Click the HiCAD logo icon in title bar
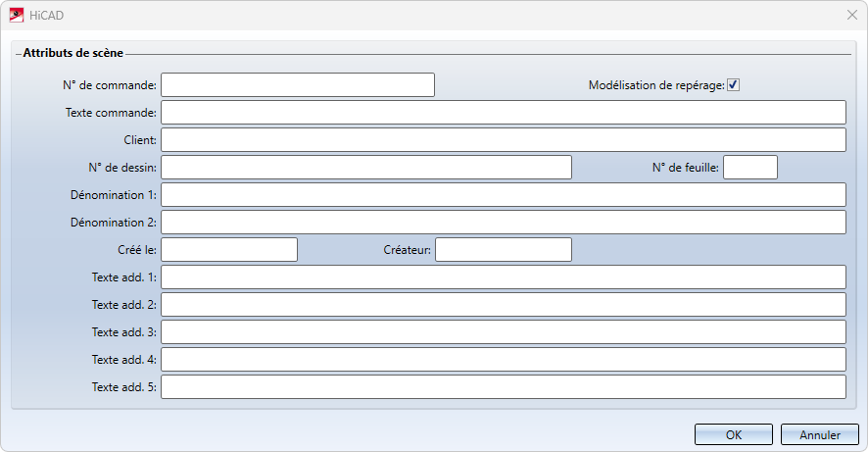 point(17,15)
